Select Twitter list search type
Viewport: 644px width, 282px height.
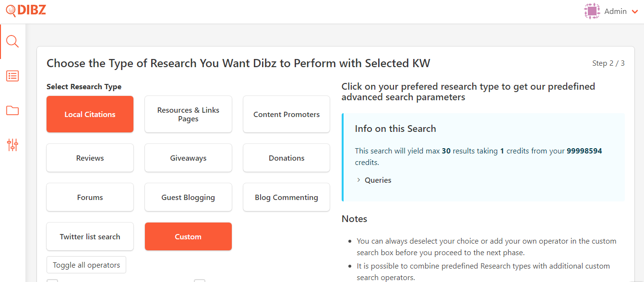point(90,236)
